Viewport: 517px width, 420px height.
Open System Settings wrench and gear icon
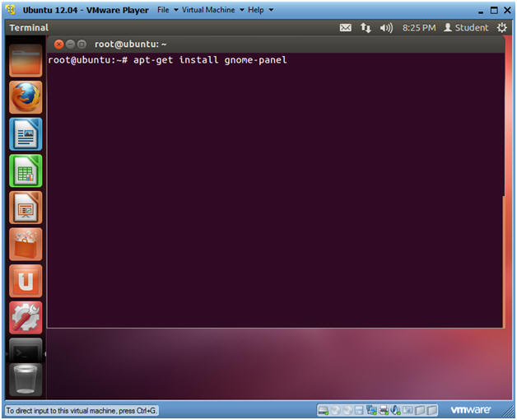coord(26,317)
